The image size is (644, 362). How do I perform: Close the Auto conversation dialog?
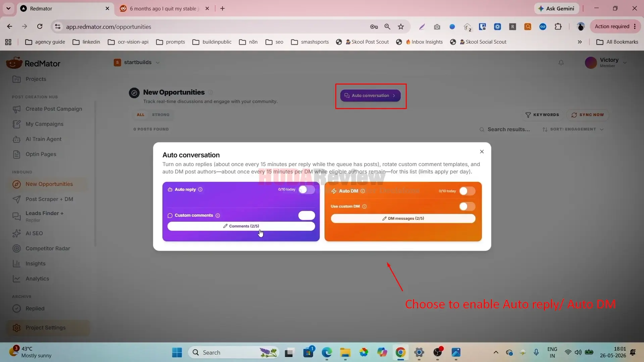click(x=482, y=152)
